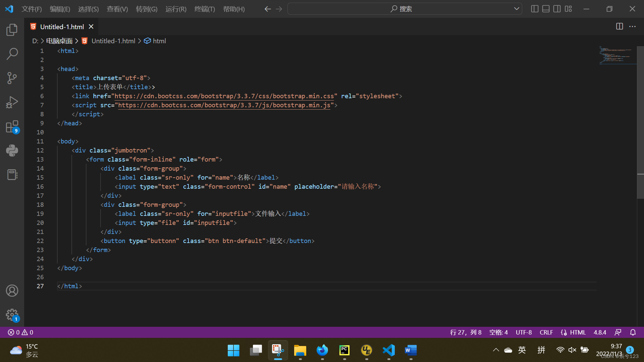
Task: Open Explorer view in activity bar
Action: [12, 29]
